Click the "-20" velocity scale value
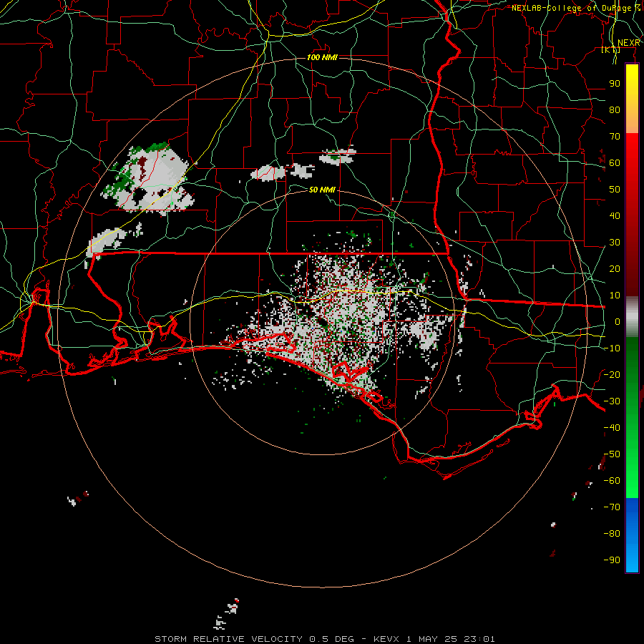This screenshot has height=644, width=644. pos(612,374)
